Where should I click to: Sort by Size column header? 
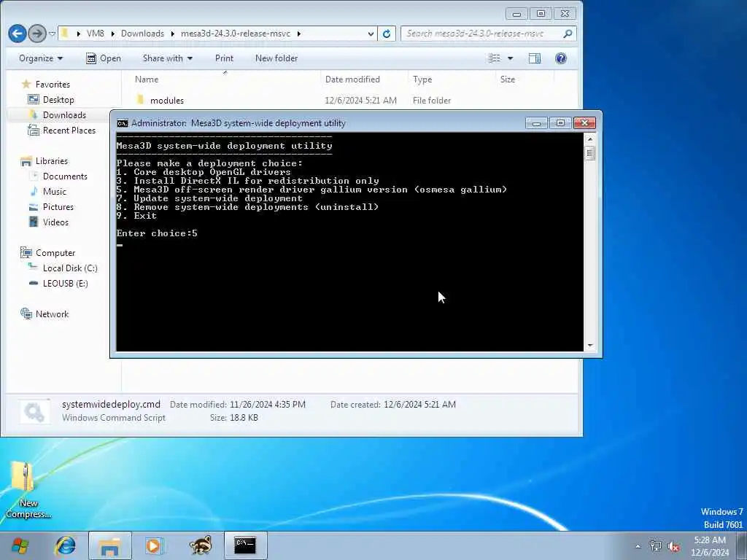point(508,79)
